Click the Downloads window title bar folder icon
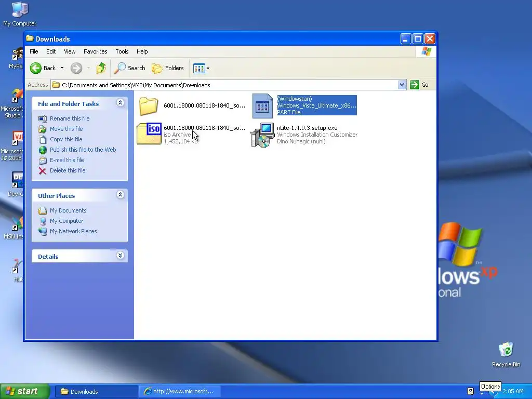 click(x=30, y=38)
